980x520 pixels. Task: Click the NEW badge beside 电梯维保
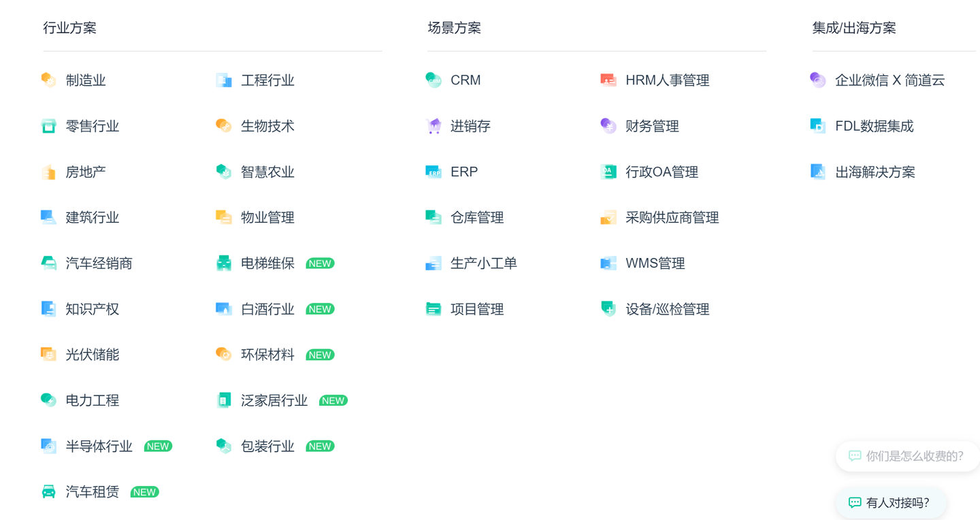pos(320,263)
